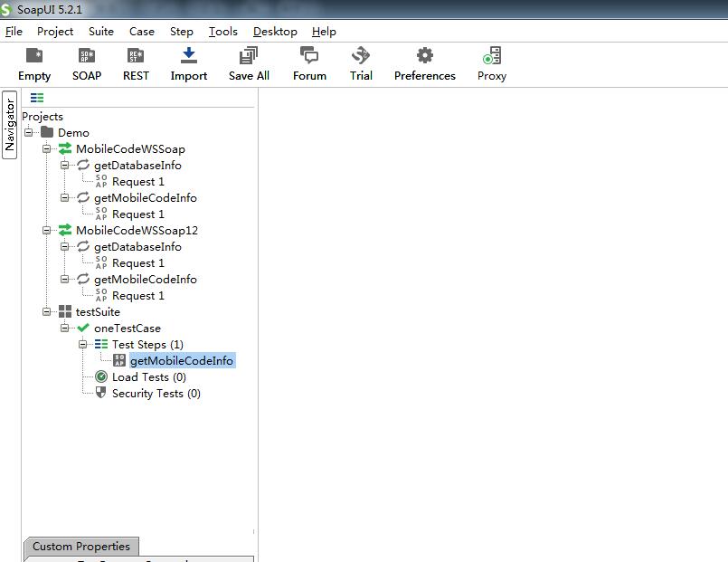Select Load Tests (0) in the tree
This screenshot has width=728, height=562.
pos(149,377)
